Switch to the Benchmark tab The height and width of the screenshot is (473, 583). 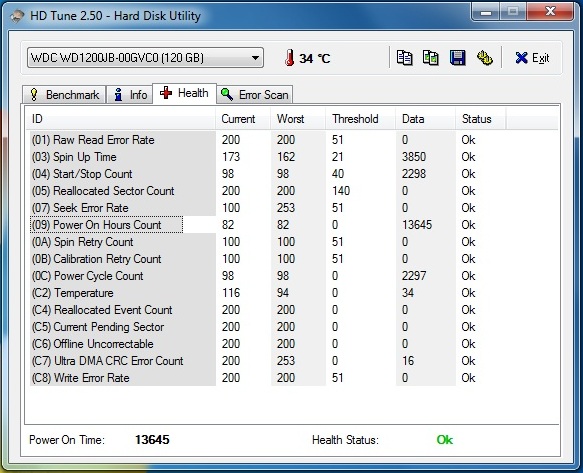click(64, 94)
